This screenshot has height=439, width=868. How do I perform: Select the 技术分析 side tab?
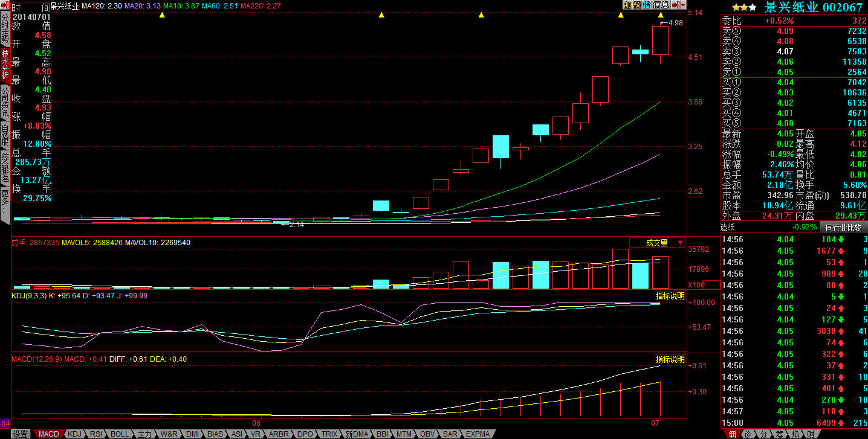coord(5,65)
